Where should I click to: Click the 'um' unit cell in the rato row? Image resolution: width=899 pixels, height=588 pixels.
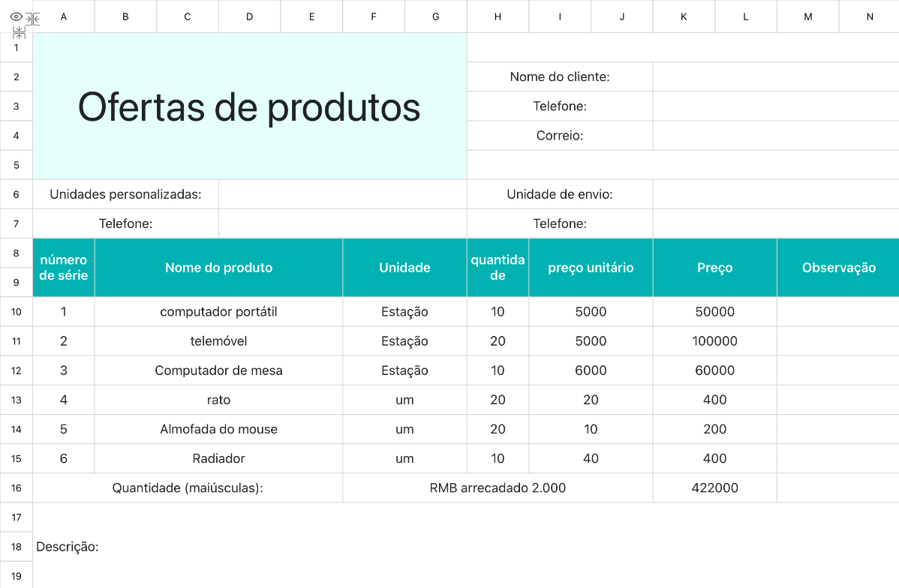click(x=404, y=400)
